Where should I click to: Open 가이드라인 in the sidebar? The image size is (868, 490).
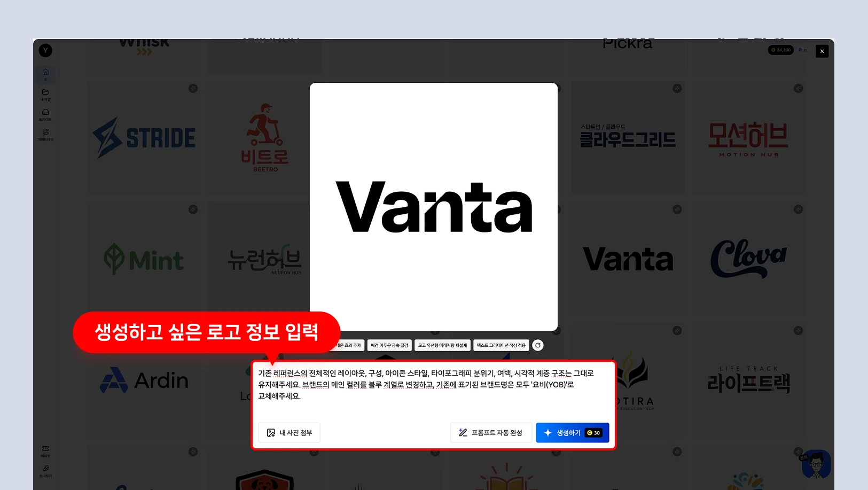click(45, 135)
